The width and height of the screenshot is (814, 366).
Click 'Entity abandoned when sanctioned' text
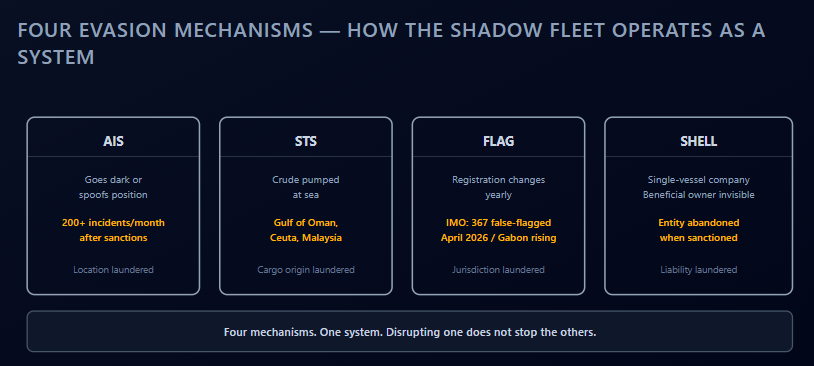coord(698,230)
